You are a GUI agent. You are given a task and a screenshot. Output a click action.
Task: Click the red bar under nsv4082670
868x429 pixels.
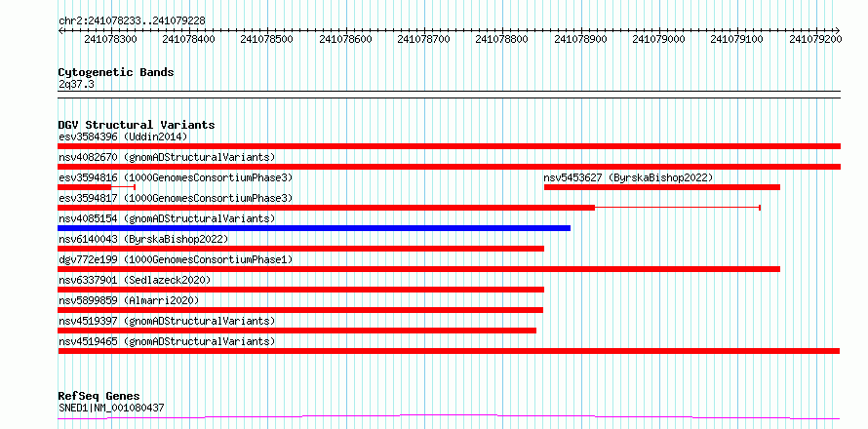tap(449, 167)
